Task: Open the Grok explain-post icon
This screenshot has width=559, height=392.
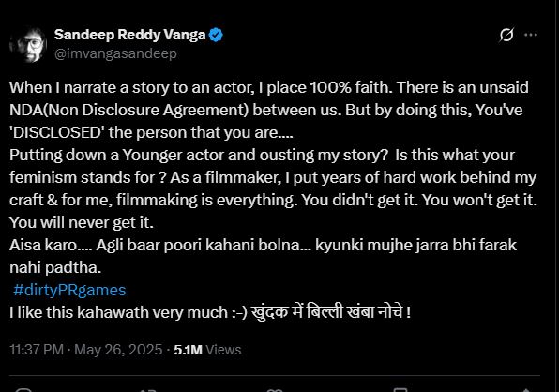Action: pyautogui.click(x=506, y=35)
